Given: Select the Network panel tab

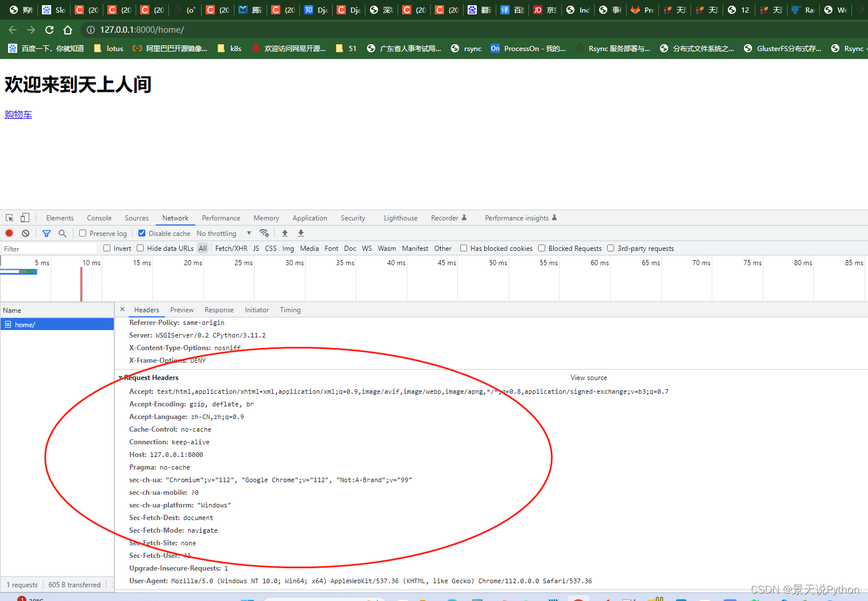Looking at the screenshot, I should [175, 218].
